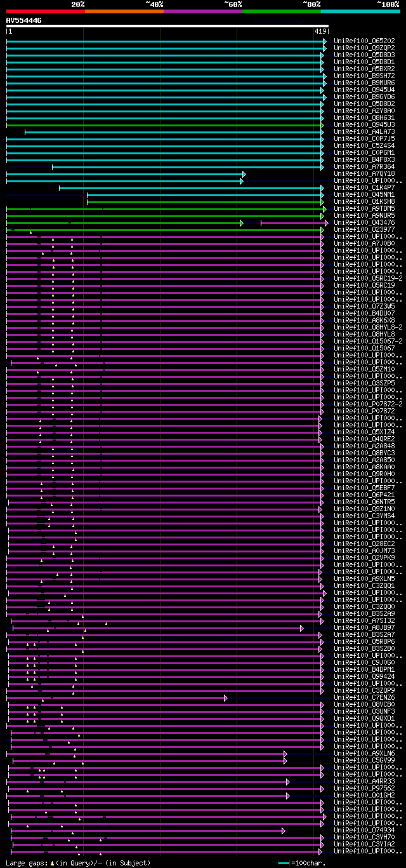Open hit UniRef100_B9MUR6
Viewport: 406px width, 868px height.
pos(364,83)
